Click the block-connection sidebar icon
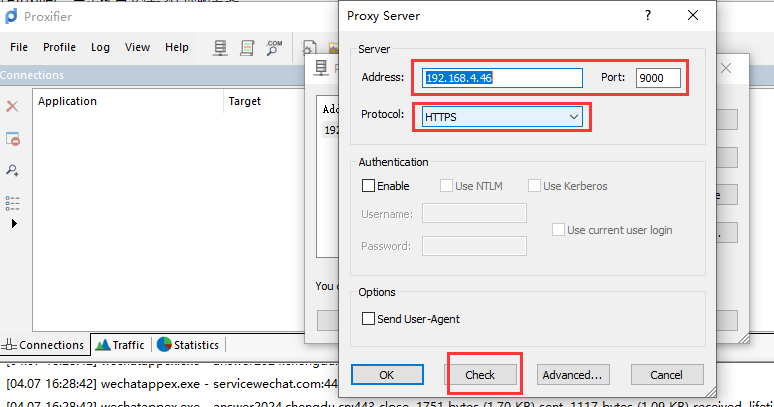774x407 pixels. (x=12, y=139)
